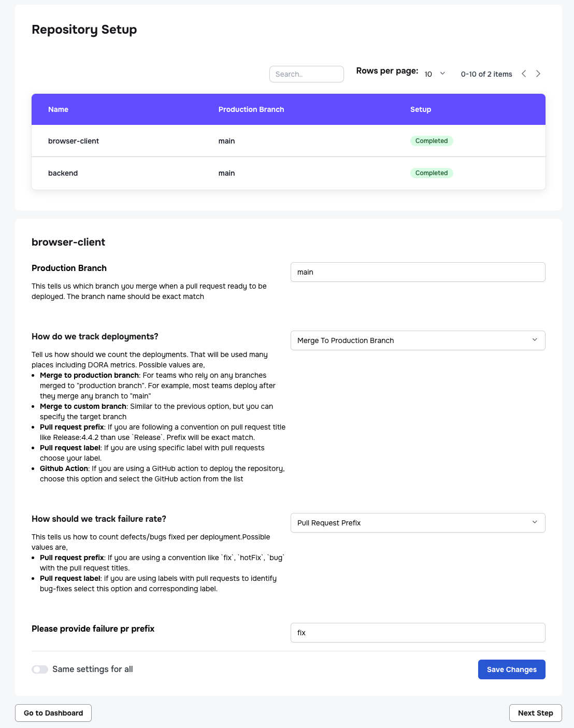Click Completed badge for backend
574x728 pixels.
[x=432, y=173]
